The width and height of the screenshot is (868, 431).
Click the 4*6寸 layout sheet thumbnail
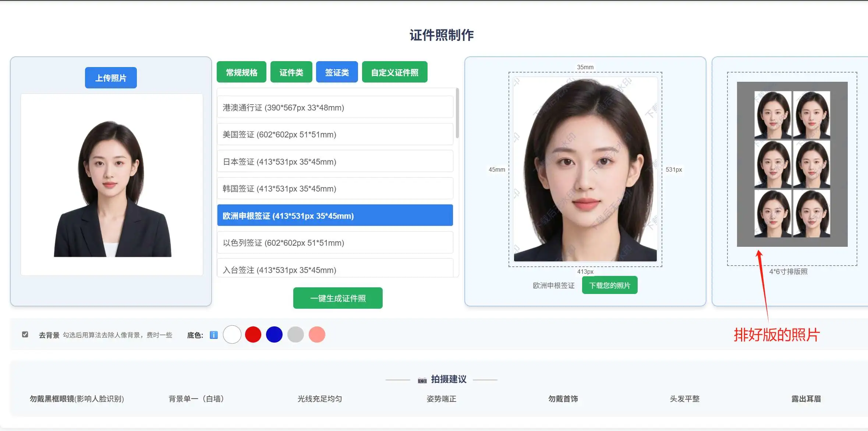(x=792, y=164)
